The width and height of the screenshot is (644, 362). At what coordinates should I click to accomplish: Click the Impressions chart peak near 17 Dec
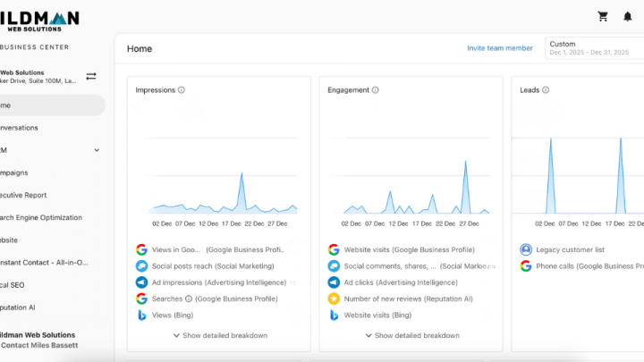pos(241,174)
